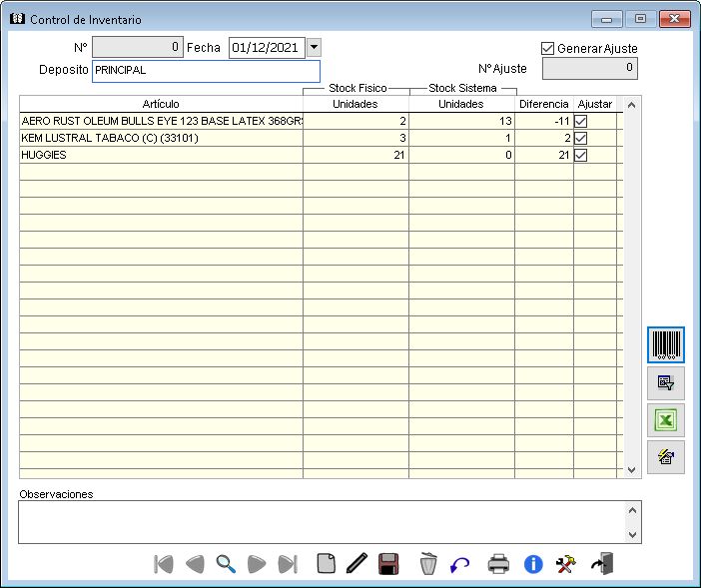This screenshot has height=588, width=701.
Task: Exit via the door icon
Action: click(602, 564)
